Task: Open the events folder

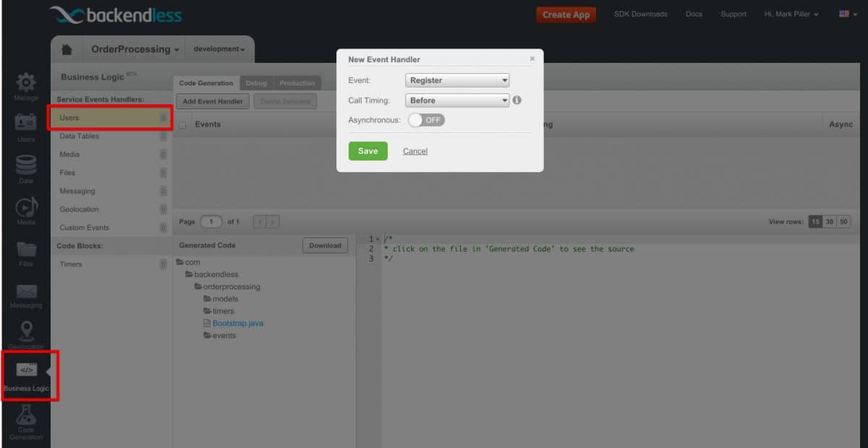Action: (219, 336)
